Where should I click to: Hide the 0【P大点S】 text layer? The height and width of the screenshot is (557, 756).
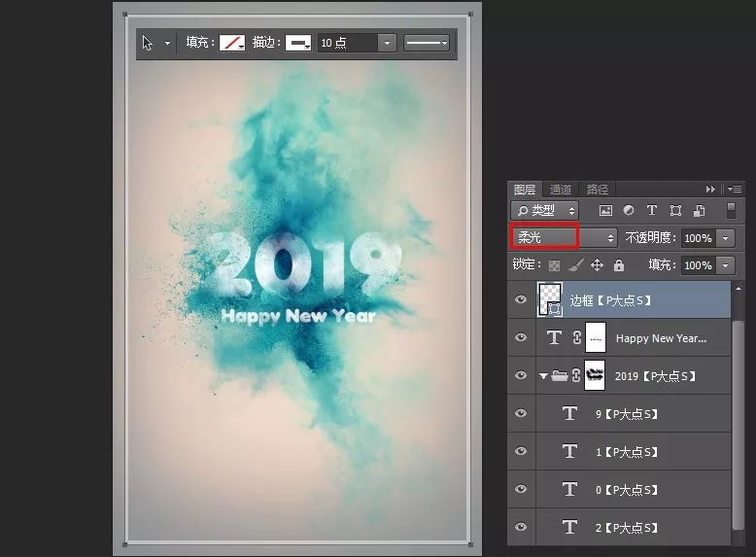tap(521, 489)
